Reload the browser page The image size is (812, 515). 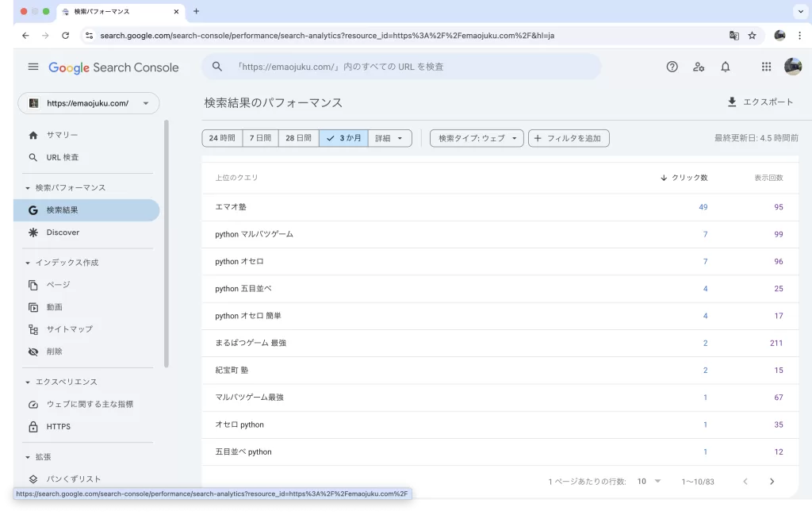pos(65,36)
